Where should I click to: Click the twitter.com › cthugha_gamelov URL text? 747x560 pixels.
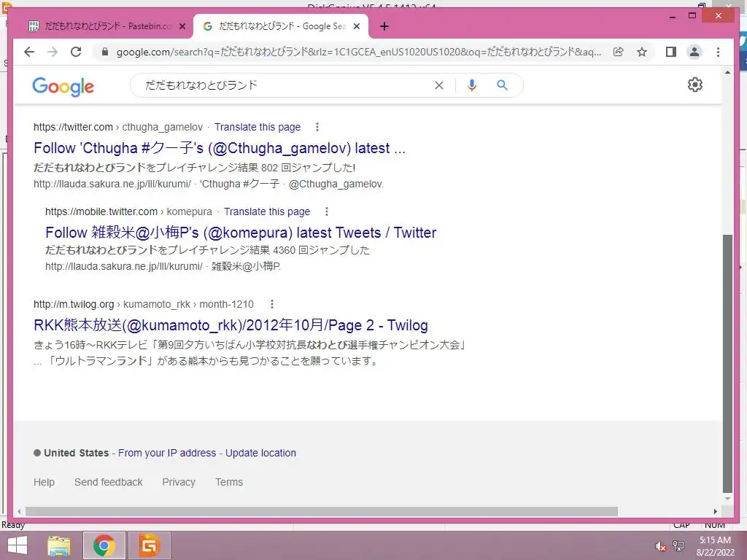tap(118, 127)
